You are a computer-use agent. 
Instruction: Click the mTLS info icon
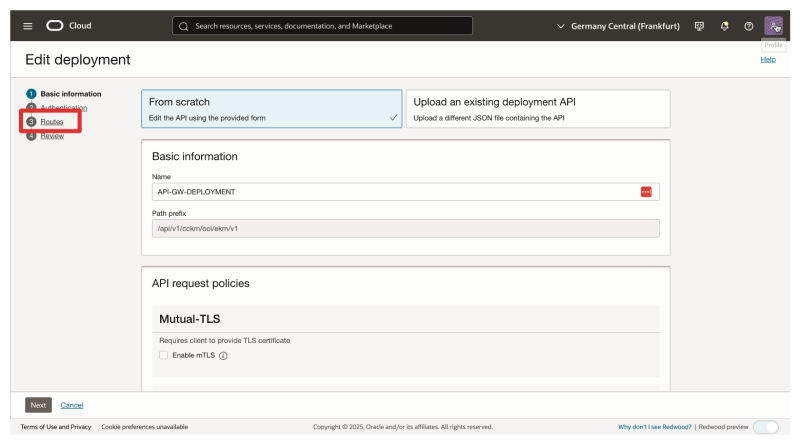pyautogui.click(x=223, y=355)
